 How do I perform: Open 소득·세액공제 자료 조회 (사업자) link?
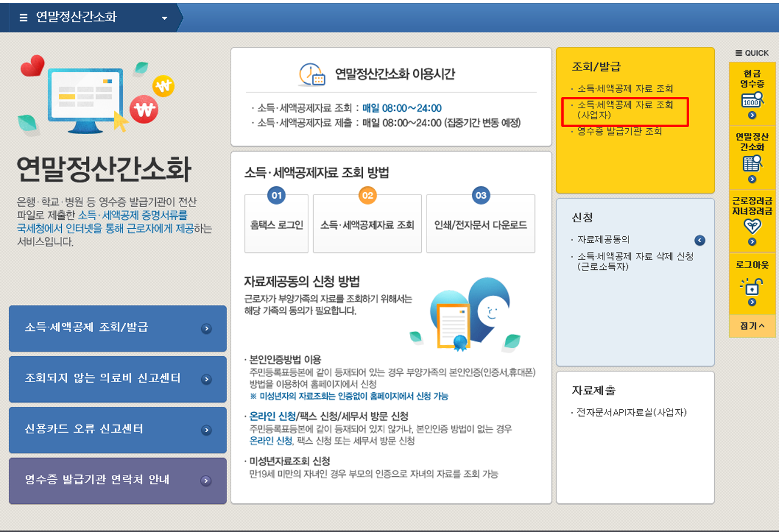click(x=625, y=110)
